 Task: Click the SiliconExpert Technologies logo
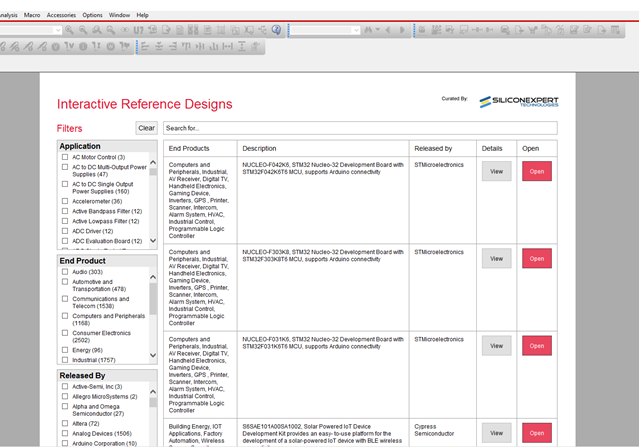click(519, 101)
